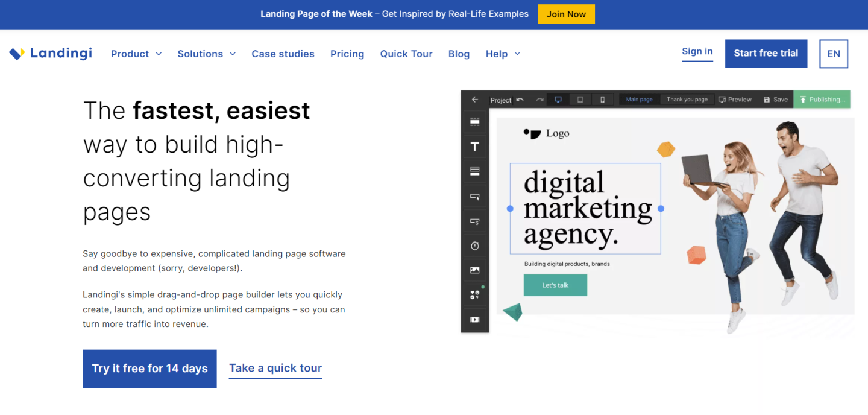Click the redo arrow in editor toolbar
Viewport: 868px width, 415px height.
[539, 100]
